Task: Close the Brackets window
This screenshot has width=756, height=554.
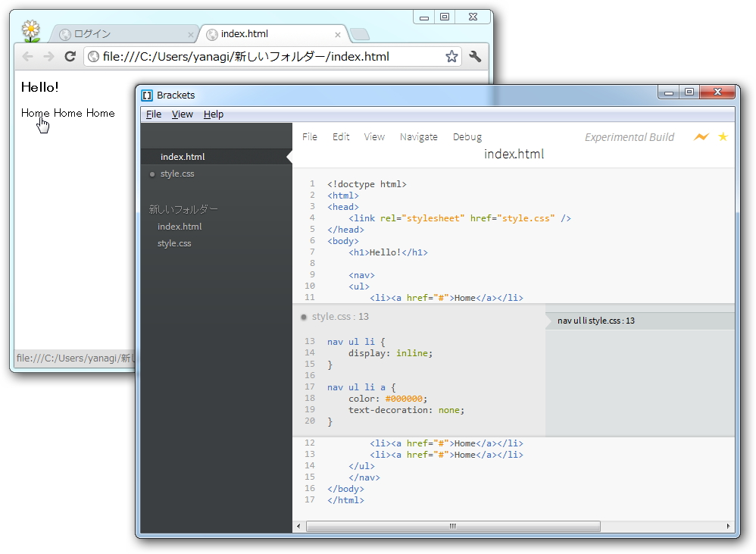Action: [718, 92]
